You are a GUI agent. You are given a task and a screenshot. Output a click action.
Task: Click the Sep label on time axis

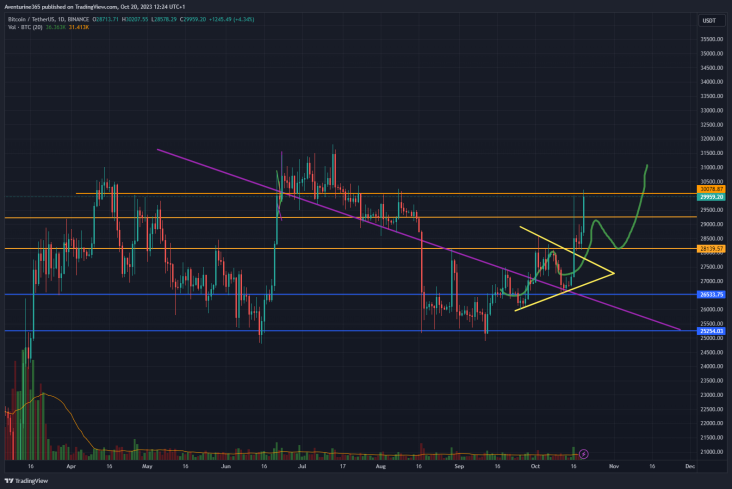tap(459, 466)
